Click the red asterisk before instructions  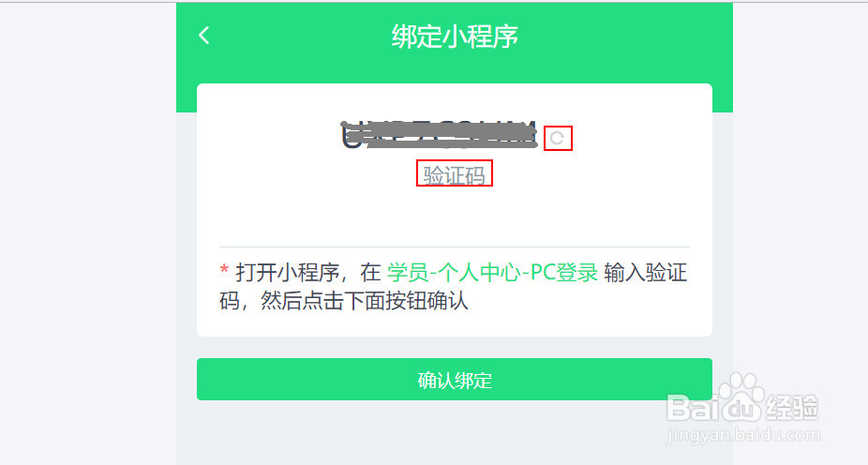(x=224, y=270)
